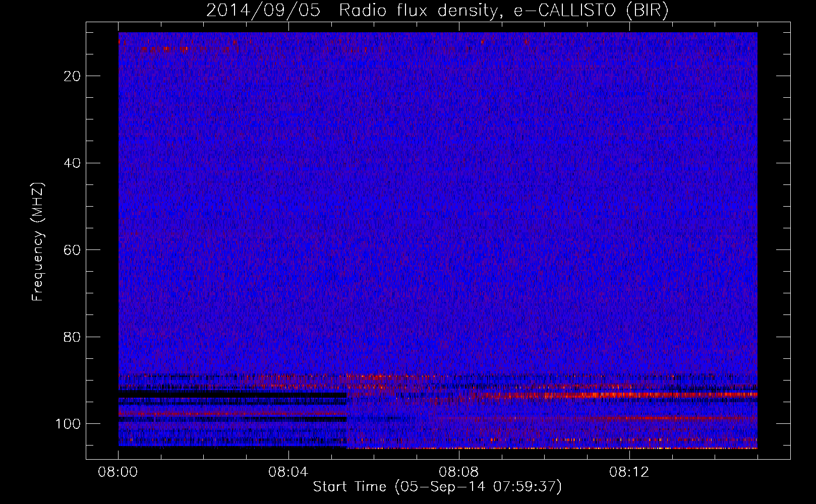Click the 100 frequency tick label

coord(68,424)
